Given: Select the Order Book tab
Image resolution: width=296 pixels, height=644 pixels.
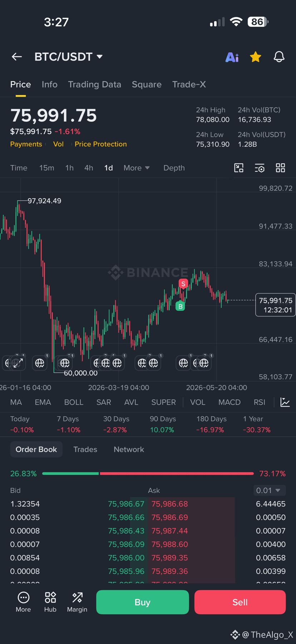Looking at the screenshot, I should 36,449.
